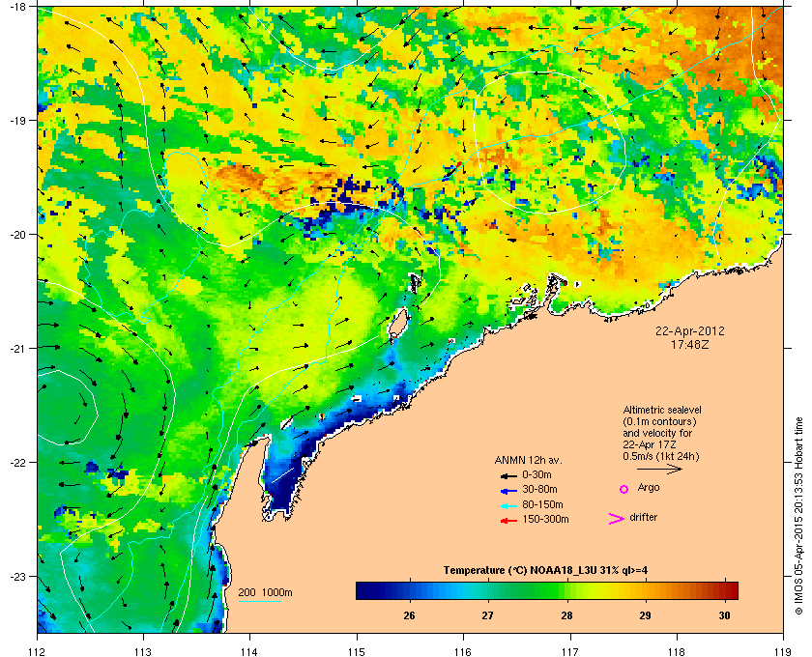This screenshot has height=657, width=812.
Task: Click the longitude label '119'
Action: point(783,652)
